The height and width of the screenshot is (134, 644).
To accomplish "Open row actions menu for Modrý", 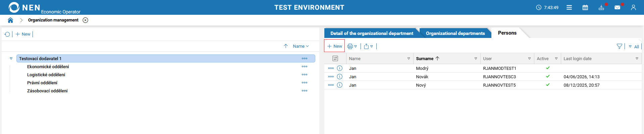I will click(331, 68).
